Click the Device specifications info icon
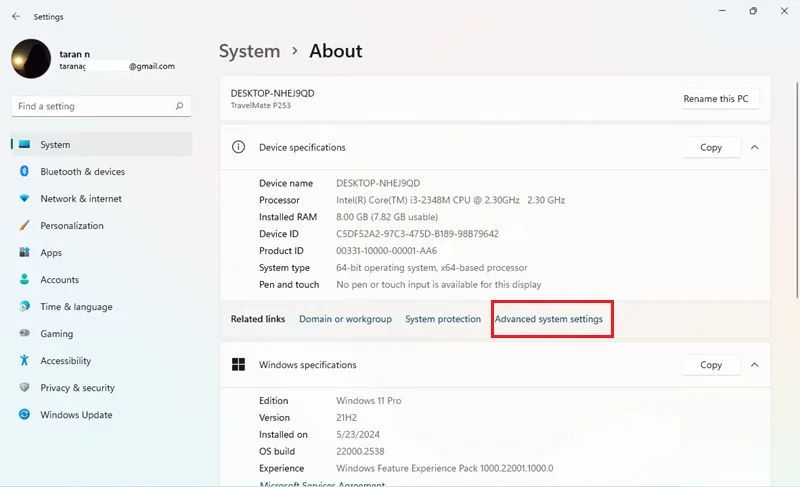The height and width of the screenshot is (487, 800). (238, 147)
